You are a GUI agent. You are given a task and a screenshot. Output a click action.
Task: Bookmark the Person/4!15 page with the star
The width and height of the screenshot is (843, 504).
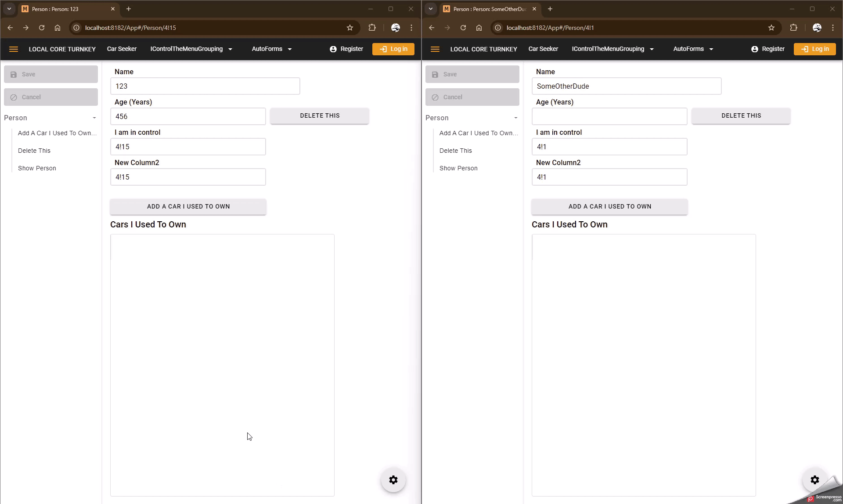[x=350, y=28]
